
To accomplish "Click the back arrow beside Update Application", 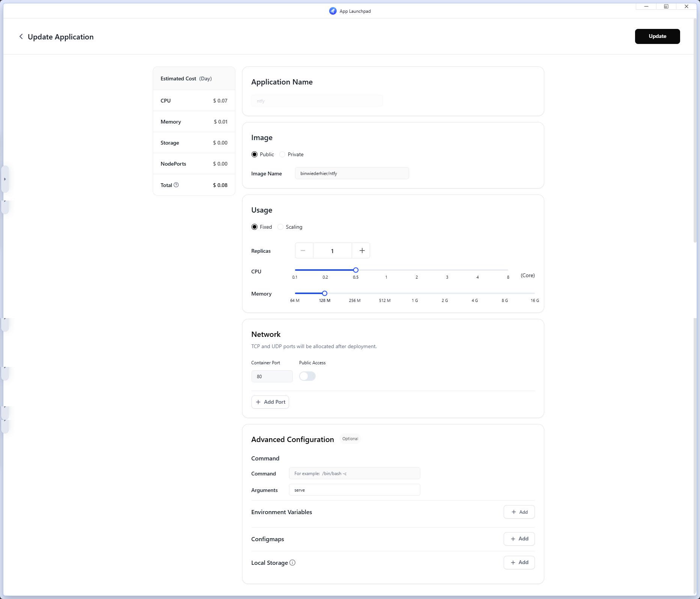I will (21, 36).
